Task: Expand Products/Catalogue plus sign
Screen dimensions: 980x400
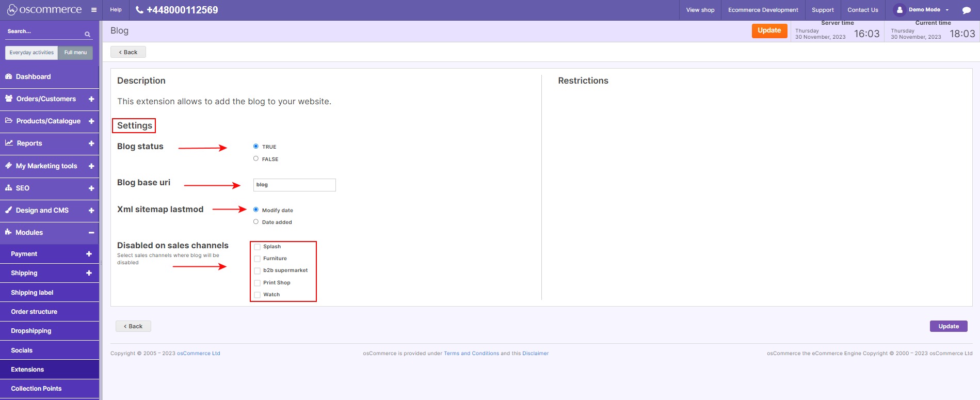Action: click(91, 121)
